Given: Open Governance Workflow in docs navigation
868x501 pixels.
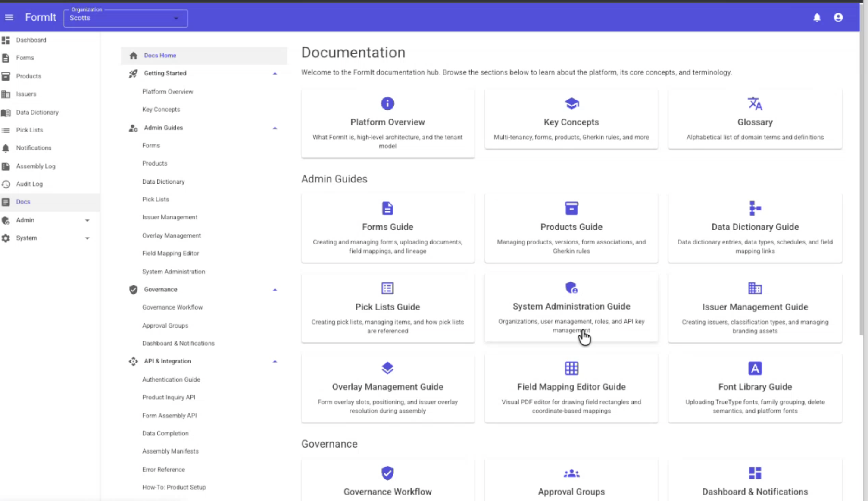Looking at the screenshot, I should pyautogui.click(x=172, y=307).
